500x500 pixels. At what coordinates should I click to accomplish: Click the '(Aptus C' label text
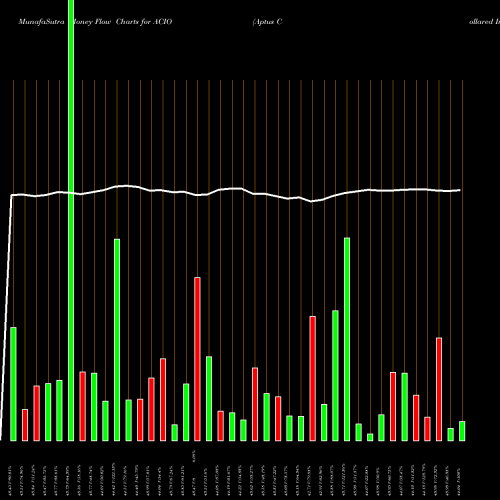(x=267, y=22)
